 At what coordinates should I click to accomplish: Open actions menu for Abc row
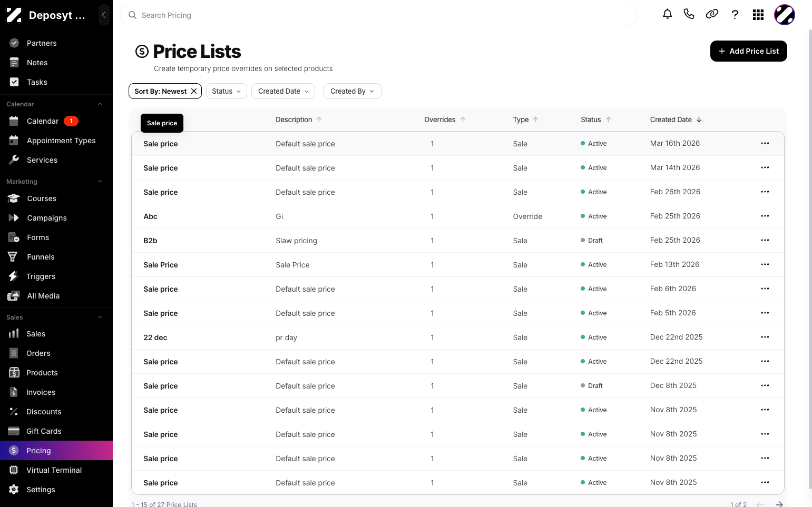click(765, 216)
